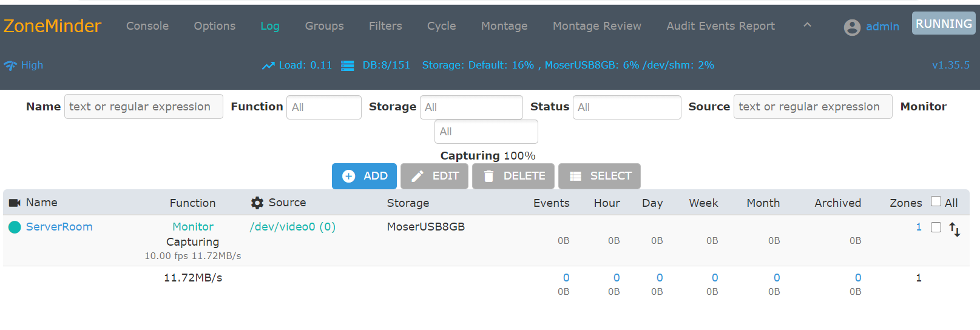The width and height of the screenshot is (980, 330).
Task: Click the MoserUSB8GB storage cell
Action: click(x=426, y=226)
